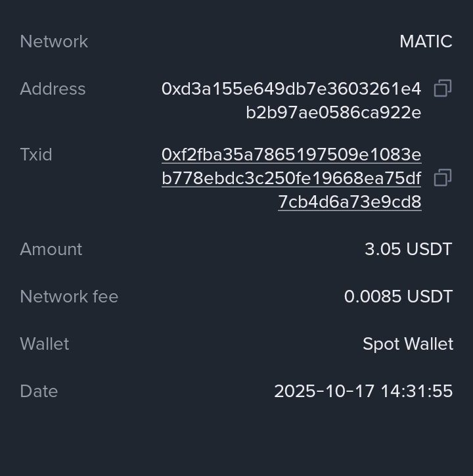Select the address line starting with 0xd3a155e6

[291, 89]
